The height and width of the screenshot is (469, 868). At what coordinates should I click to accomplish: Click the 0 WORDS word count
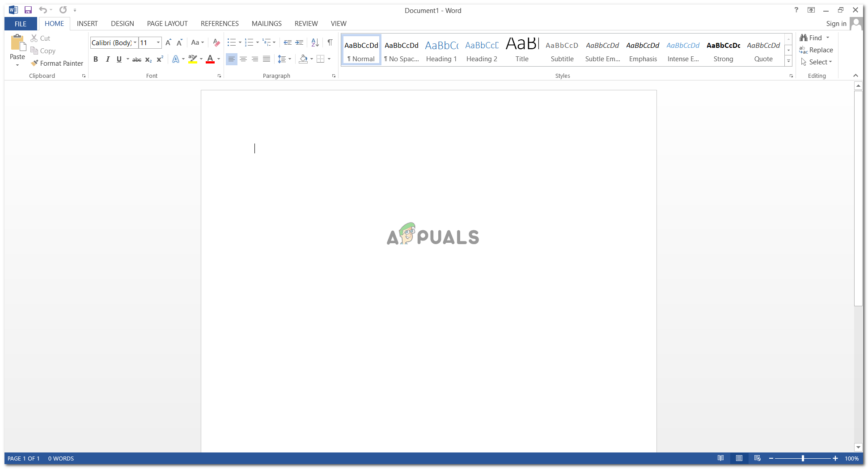[x=61, y=458]
